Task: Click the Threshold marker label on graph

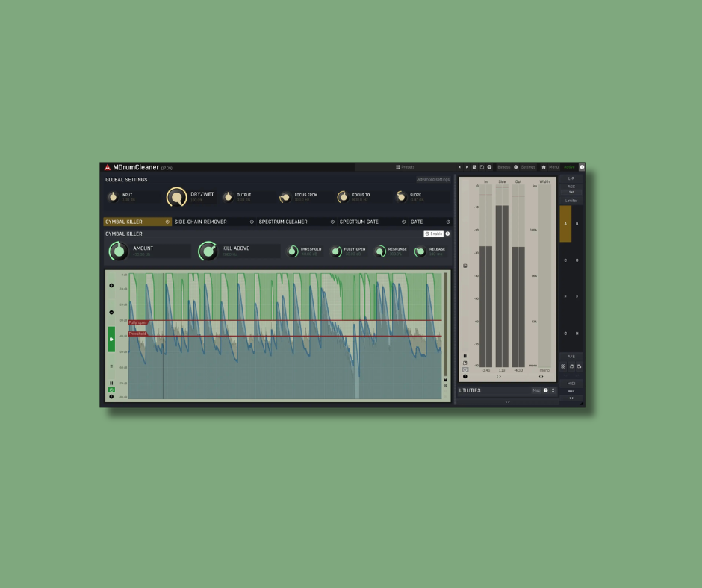Action: click(138, 334)
